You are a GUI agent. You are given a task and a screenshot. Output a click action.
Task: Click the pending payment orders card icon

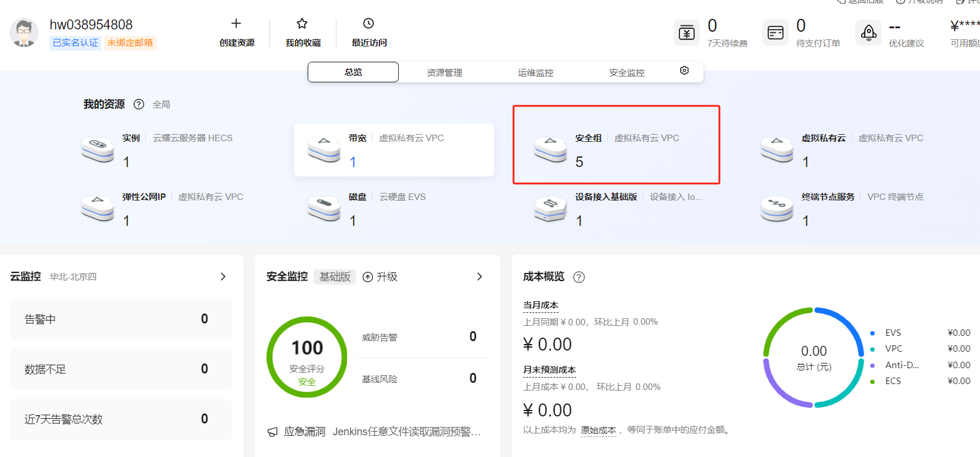[x=775, y=32]
